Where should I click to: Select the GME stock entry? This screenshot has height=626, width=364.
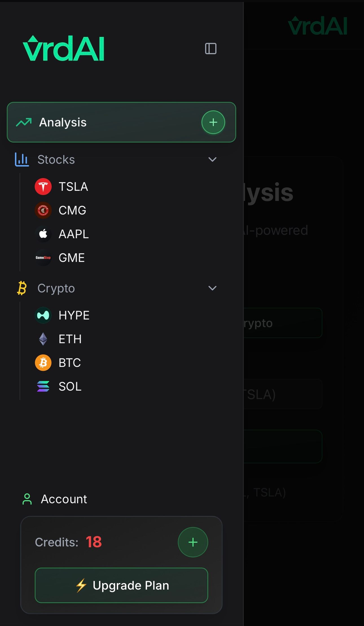[x=72, y=258]
